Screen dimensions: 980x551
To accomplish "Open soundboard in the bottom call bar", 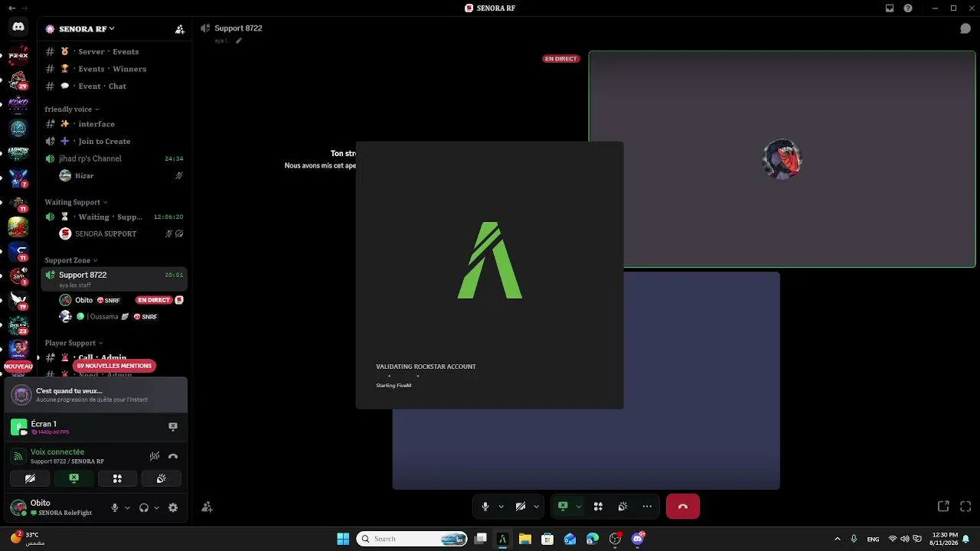I will [622, 507].
